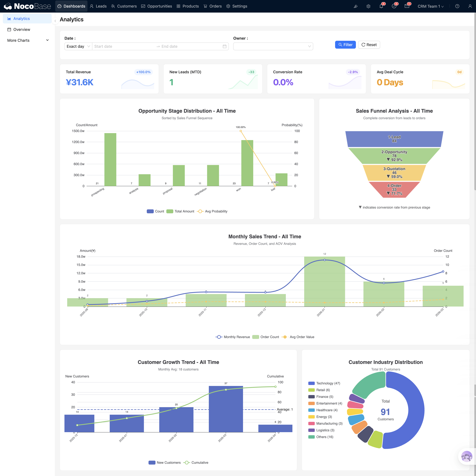Open the mail inbox icon
476x476 pixels.
tap(407, 6)
